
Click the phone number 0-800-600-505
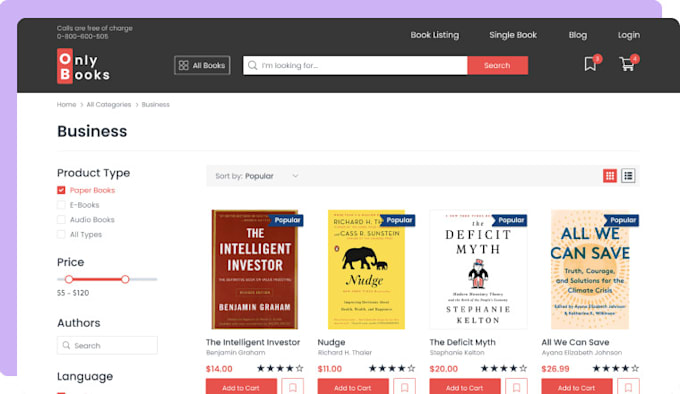tap(82, 37)
